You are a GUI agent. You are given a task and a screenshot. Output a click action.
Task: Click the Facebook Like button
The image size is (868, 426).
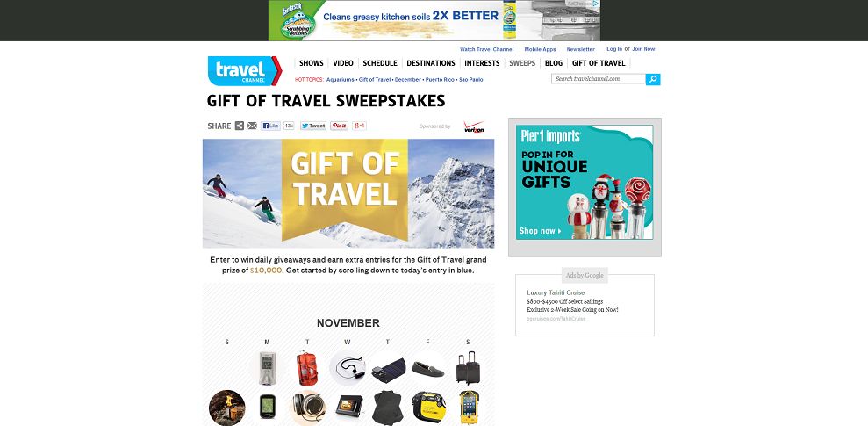click(x=270, y=126)
